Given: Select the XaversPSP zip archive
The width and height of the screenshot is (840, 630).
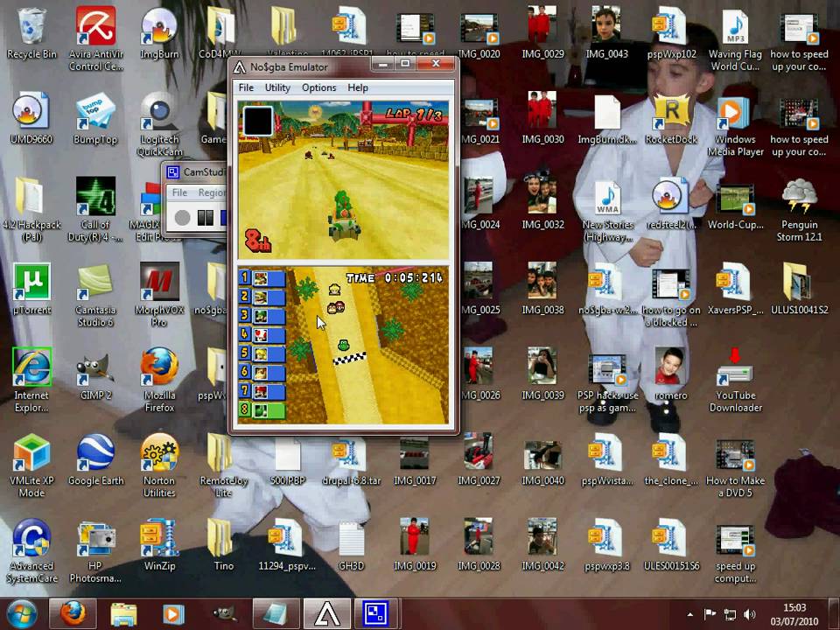Looking at the screenshot, I should [735, 289].
